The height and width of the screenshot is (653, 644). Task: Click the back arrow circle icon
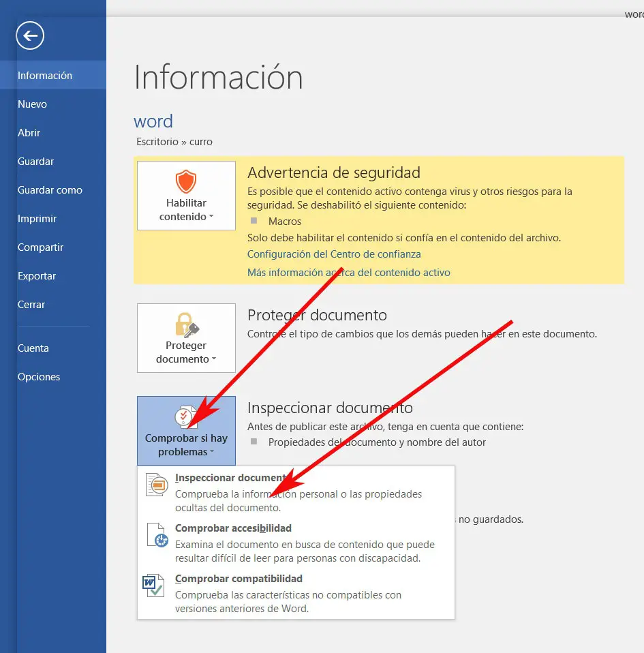point(30,35)
